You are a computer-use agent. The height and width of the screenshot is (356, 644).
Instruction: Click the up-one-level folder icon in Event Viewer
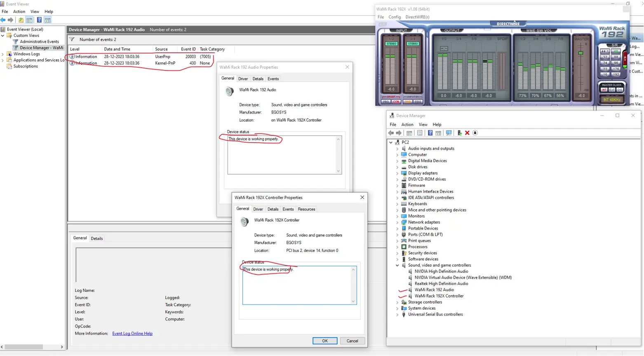point(21,20)
